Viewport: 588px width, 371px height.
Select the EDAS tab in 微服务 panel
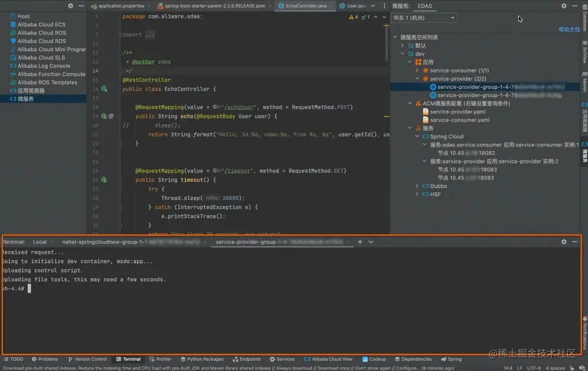425,5
